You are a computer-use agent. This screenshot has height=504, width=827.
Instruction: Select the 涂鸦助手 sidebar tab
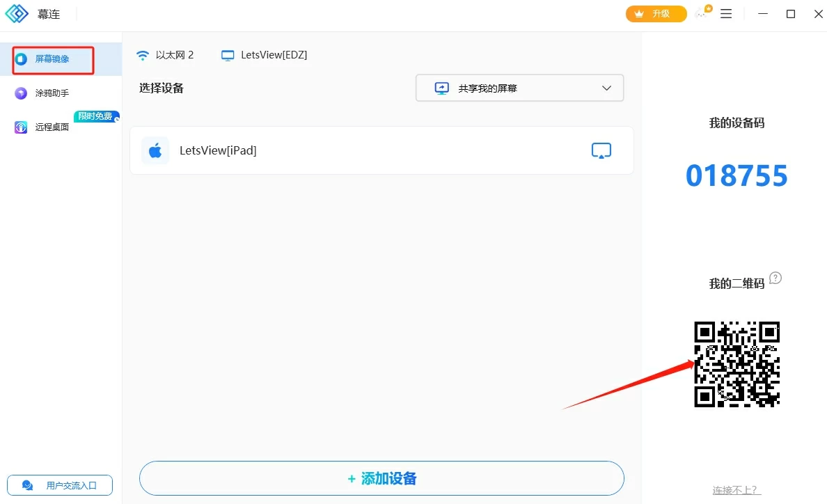click(61, 93)
